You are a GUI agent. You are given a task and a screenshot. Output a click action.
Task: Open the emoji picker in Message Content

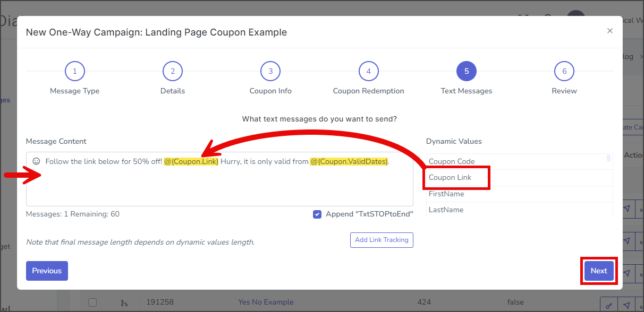[x=36, y=161]
